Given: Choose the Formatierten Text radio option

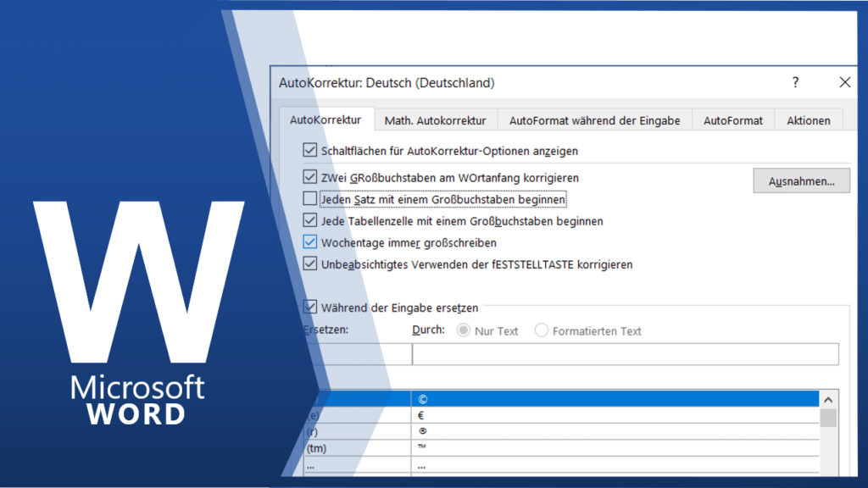Looking at the screenshot, I should [x=542, y=330].
